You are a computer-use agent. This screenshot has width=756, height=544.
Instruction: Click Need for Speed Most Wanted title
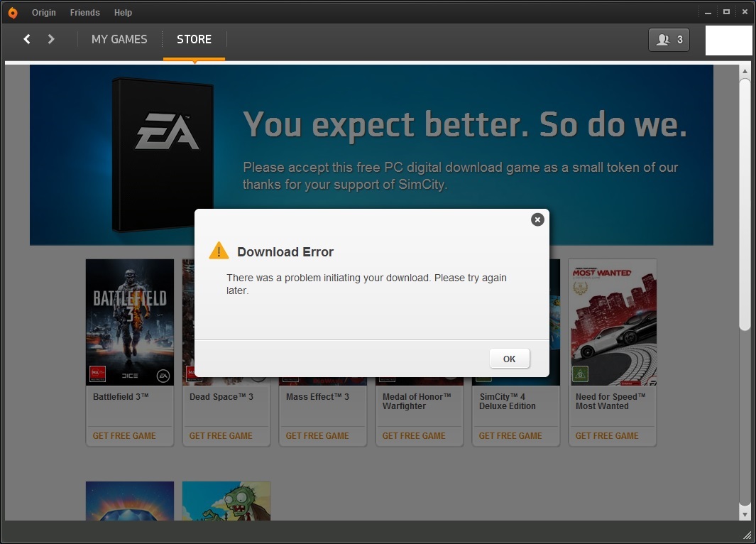click(x=610, y=401)
